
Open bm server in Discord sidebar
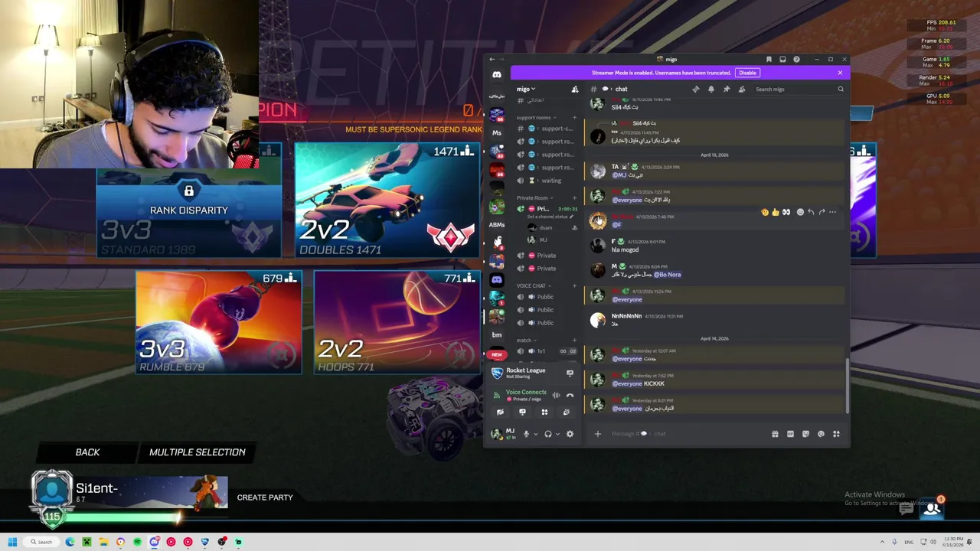click(497, 334)
